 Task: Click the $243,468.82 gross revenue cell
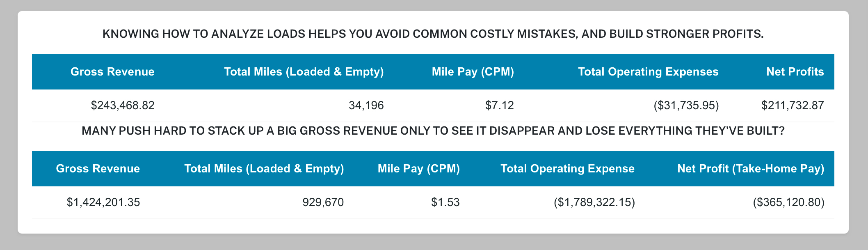[123, 106]
